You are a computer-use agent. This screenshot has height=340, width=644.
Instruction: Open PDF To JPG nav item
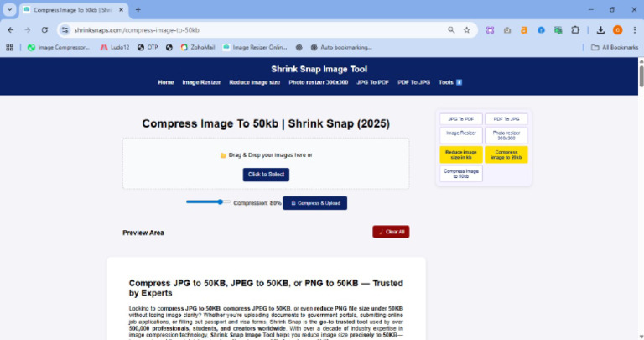413,82
